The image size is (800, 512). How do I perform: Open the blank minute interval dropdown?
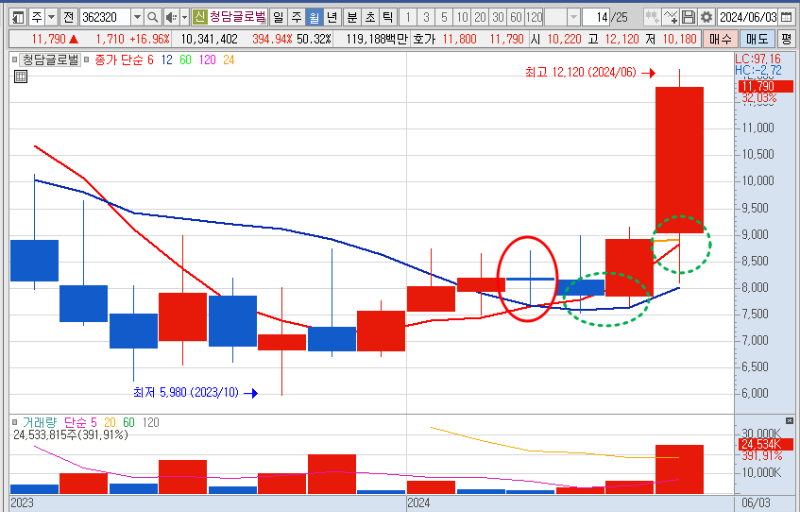click(x=573, y=17)
